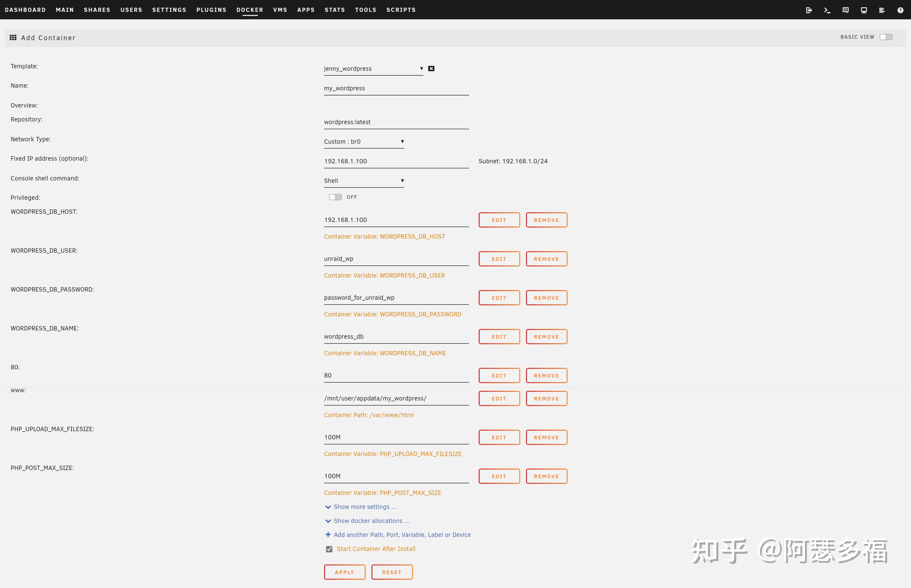The width and height of the screenshot is (911, 588).
Task: Open the feedback speech-bubble icon
Action: point(845,10)
